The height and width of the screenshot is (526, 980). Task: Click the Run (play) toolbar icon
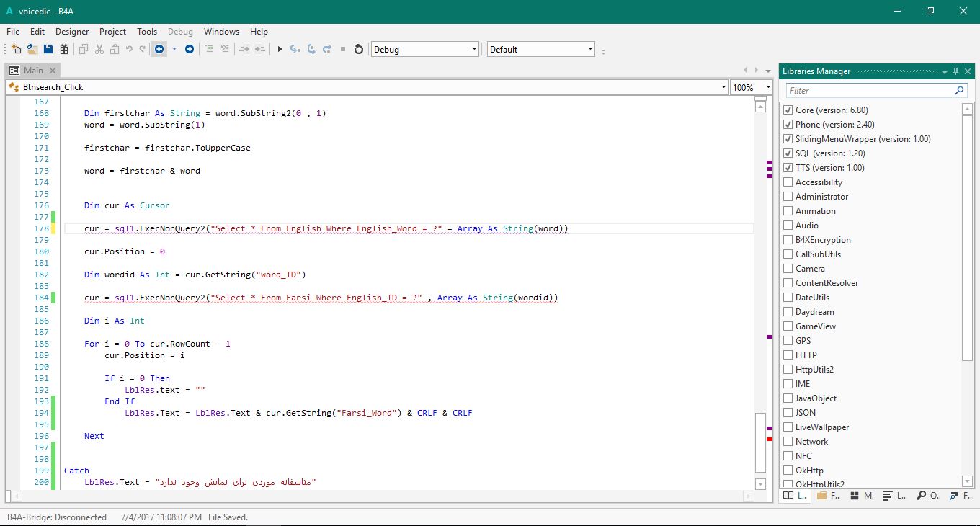(280, 49)
